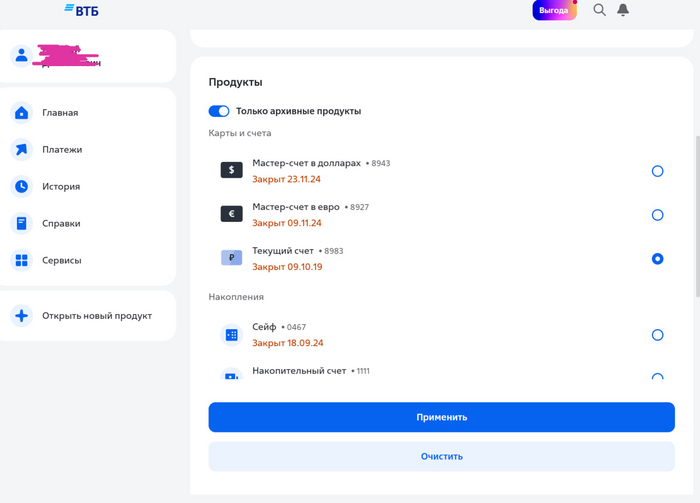Image resolution: width=700 pixels, height=503 pixels.
Task: Click the user profile avatar icon
Action: coord(21,56)
